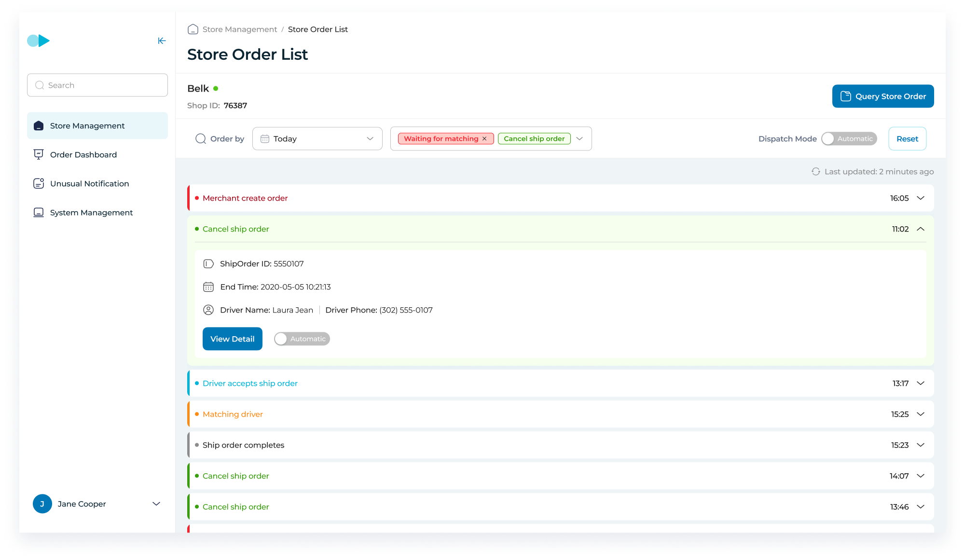Click the Query Store Order button
This screenshot has width=965, height=560.
coord(882,96)
